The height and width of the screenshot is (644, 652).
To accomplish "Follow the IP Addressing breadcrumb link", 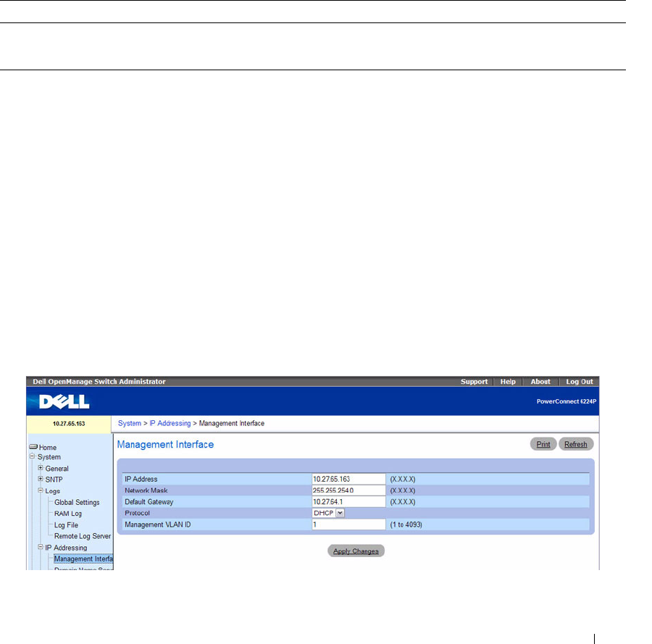I will pos(170,423).
